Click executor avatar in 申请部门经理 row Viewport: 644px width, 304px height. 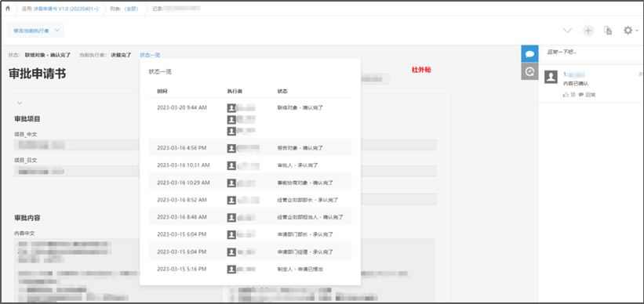coord(231,252)
